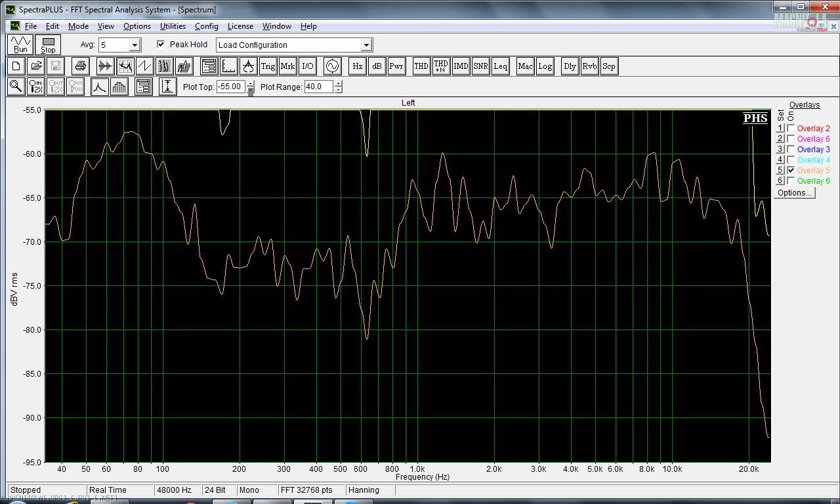Click the Zoom In 2X icon
Viewport: 840px width, 504px height.
click(x=36, y=87)
